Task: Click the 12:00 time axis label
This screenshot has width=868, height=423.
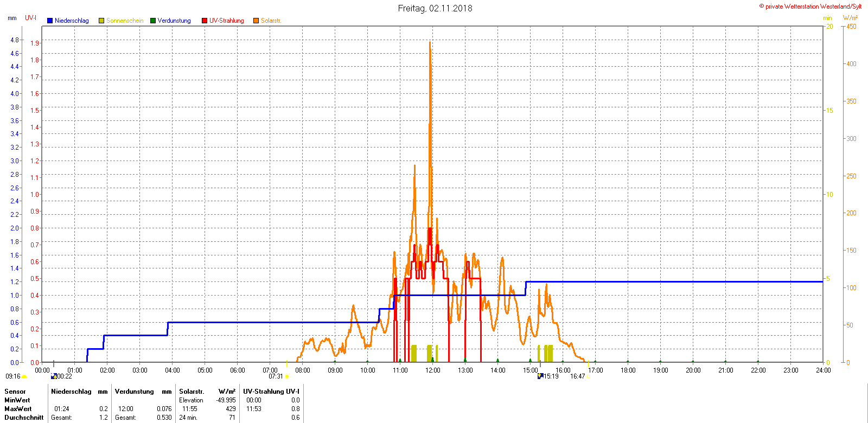Action: (x=433, y=370)
